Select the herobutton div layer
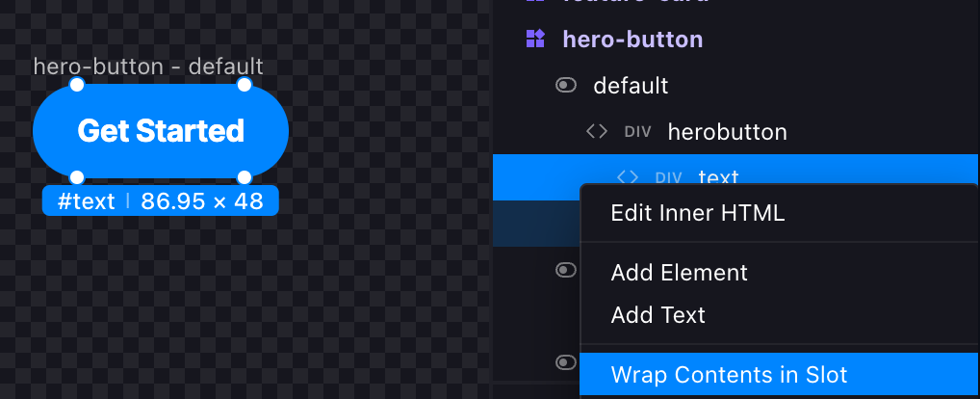This screenshot has width=980, height=399. [x=727, y=132]
